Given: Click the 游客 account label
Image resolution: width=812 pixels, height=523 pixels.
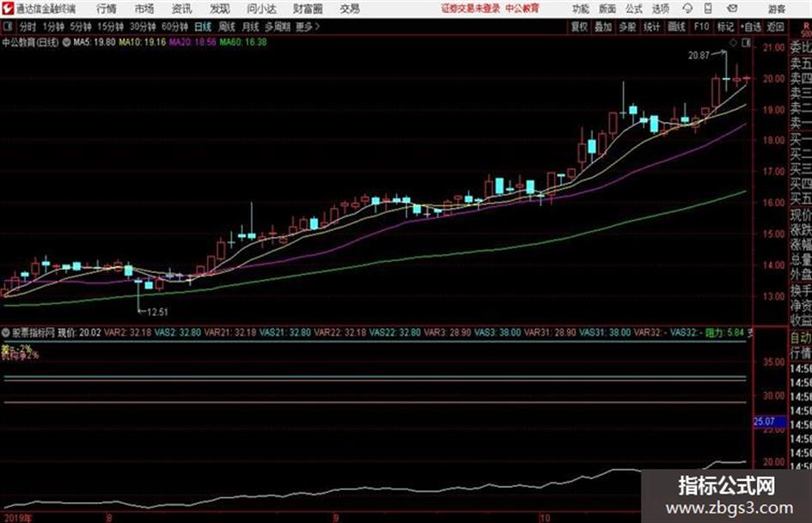Looking at the screenshot, I should [x=776, y=9].
